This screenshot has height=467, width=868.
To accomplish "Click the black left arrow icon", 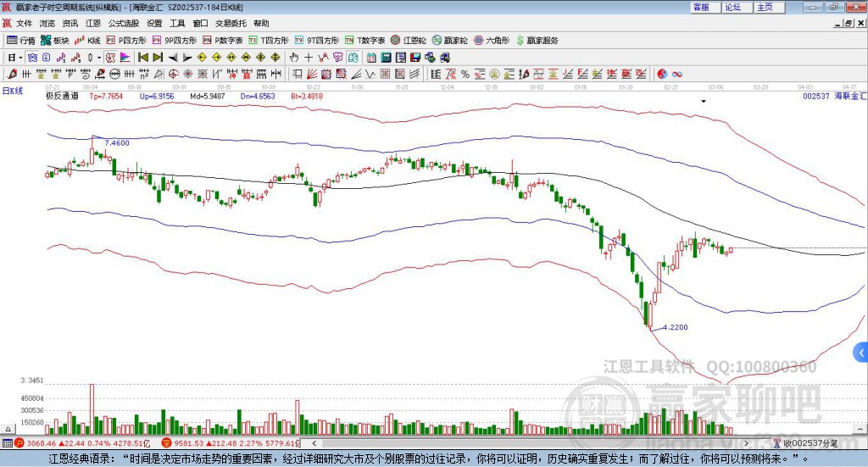I will pyautogui.click(x=173, y=58).
